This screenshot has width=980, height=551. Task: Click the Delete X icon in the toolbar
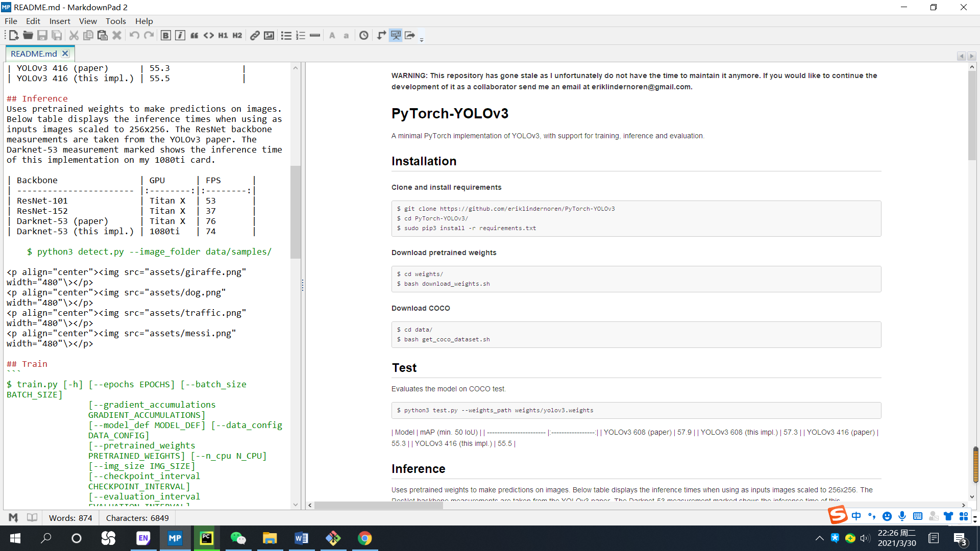[x=117, y=35]
